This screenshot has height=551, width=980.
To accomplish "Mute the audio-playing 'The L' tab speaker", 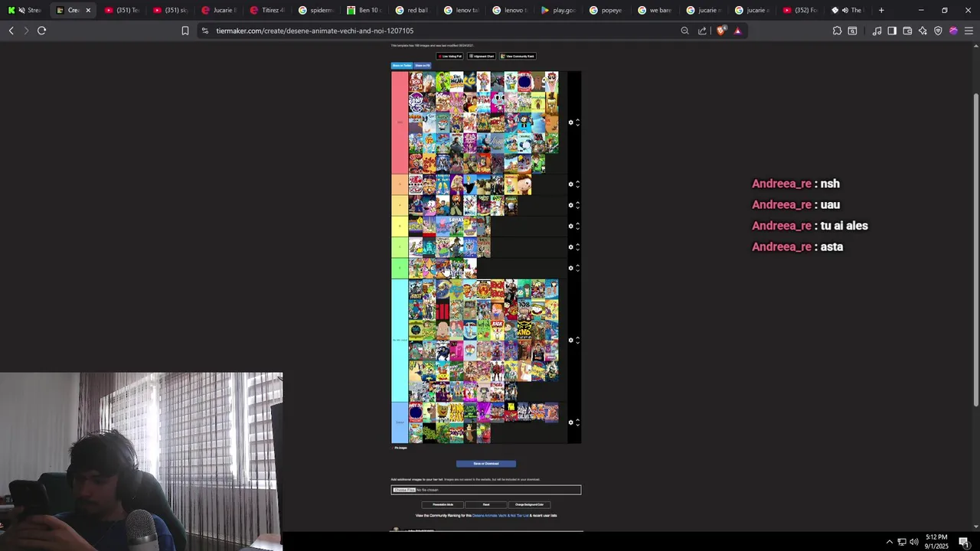I will [x=845, y=10].
